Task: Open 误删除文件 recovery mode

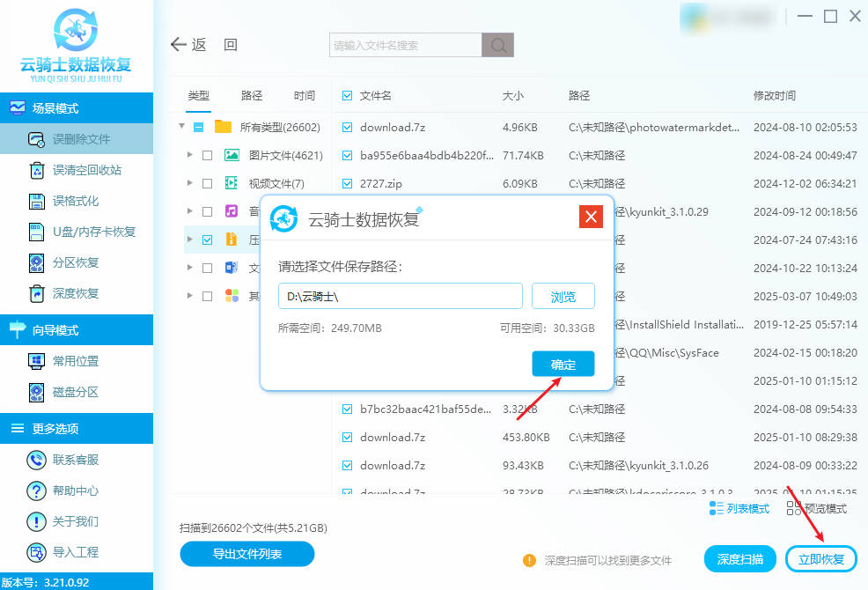Action: click(x=77, y=139)
